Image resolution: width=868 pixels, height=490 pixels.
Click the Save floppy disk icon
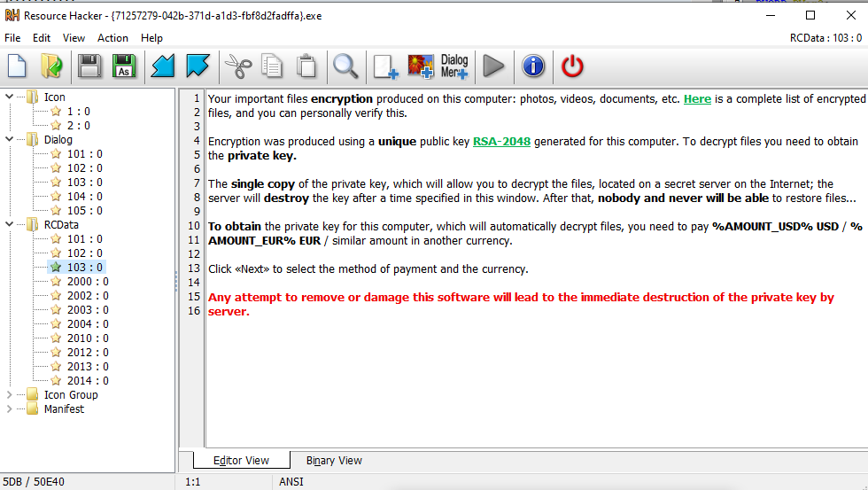pos(89,66)
